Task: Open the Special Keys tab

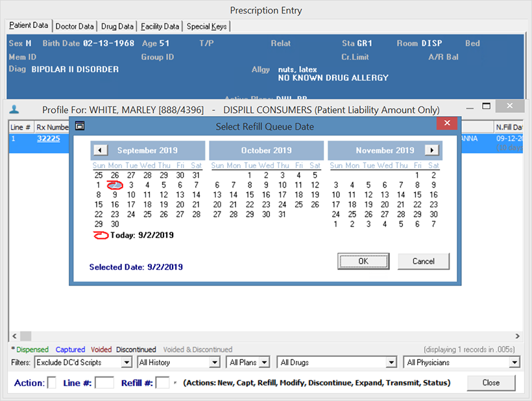Action: click(x=207, y=27)
